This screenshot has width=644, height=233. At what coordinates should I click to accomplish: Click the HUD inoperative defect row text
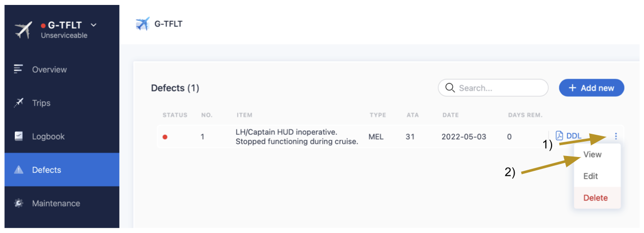click(x=296, y=137)
